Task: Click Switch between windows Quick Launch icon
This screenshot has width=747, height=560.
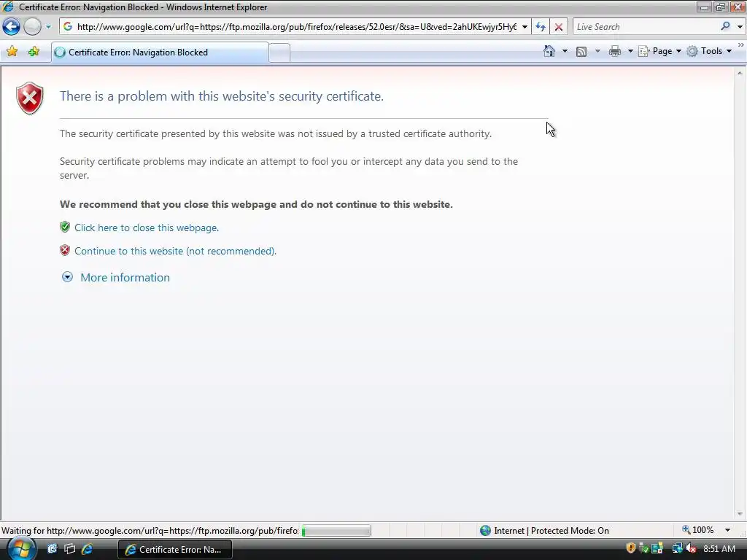Action: tap(69, 549)
